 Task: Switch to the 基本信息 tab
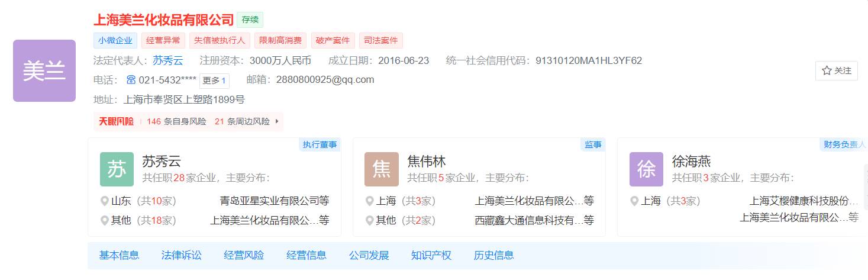click(x=119, y=255)
